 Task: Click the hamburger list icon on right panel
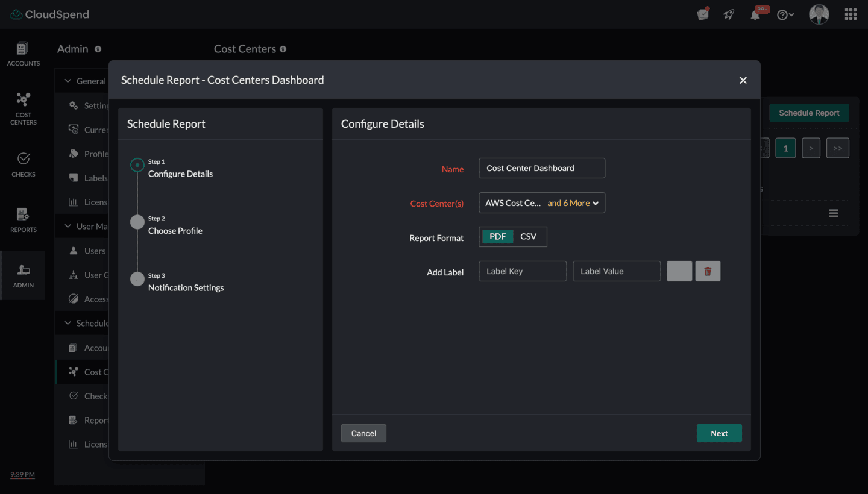point(834,213)
